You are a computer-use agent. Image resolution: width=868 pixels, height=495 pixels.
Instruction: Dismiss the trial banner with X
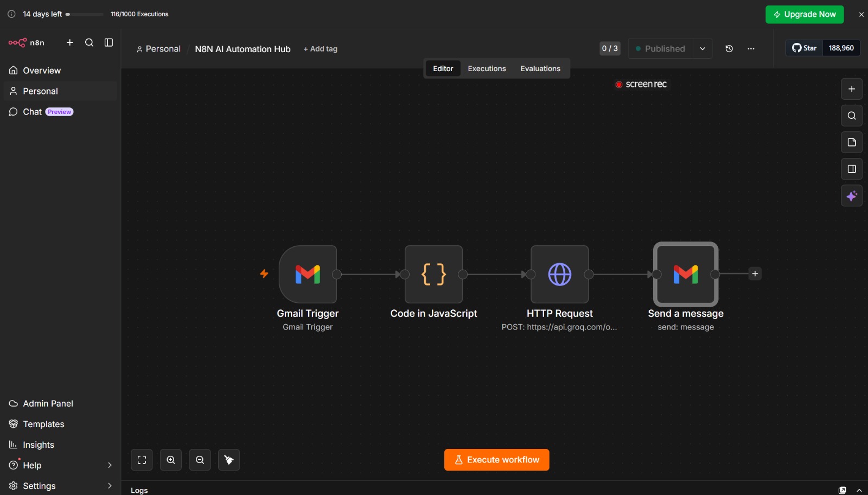(861, 15)
